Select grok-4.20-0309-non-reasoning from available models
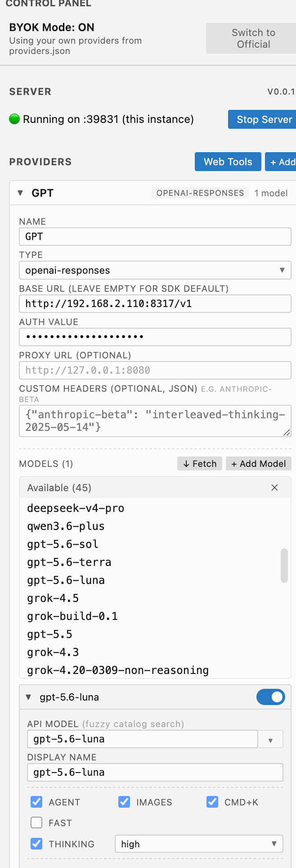 155,670
